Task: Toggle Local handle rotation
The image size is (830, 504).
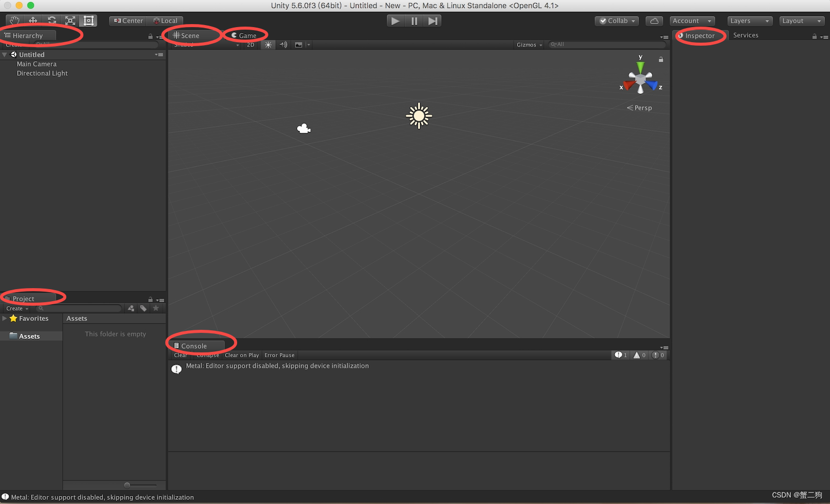Action: click(165, 21)
